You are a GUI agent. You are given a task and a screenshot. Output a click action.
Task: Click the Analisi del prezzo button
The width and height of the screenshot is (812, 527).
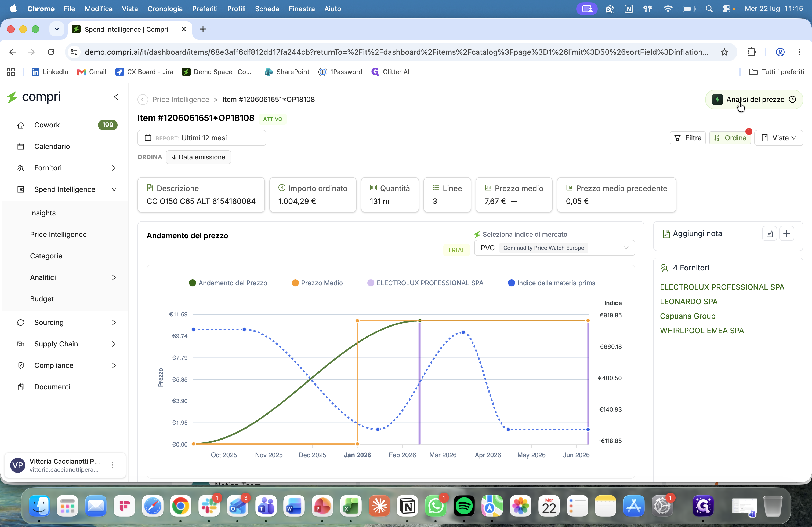(x=754, y=100)
